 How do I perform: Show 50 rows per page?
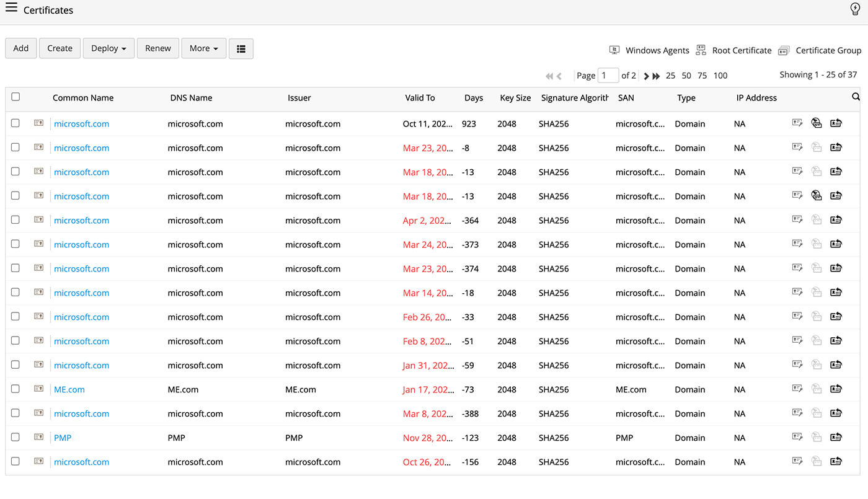tap(686, 76)
